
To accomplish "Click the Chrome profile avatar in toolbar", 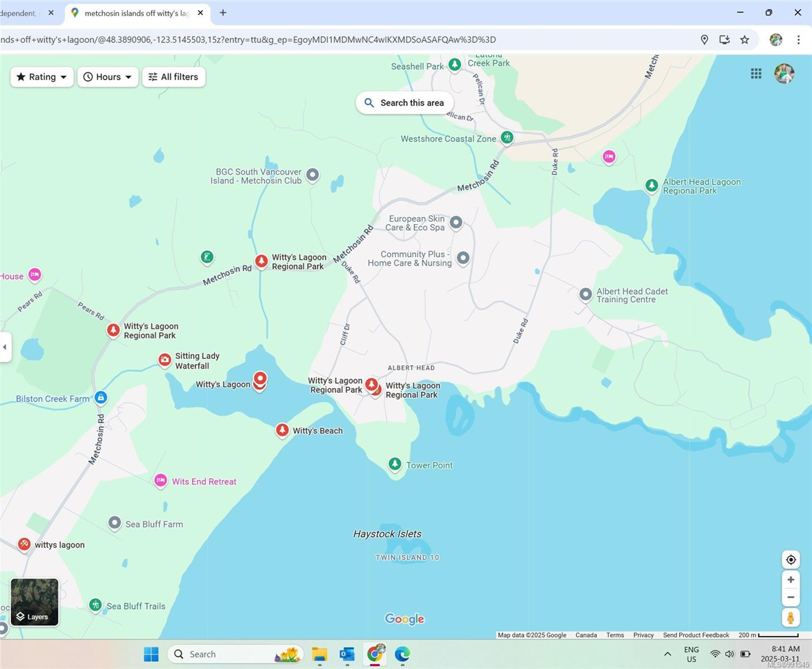I will click(x=776, y=40).
